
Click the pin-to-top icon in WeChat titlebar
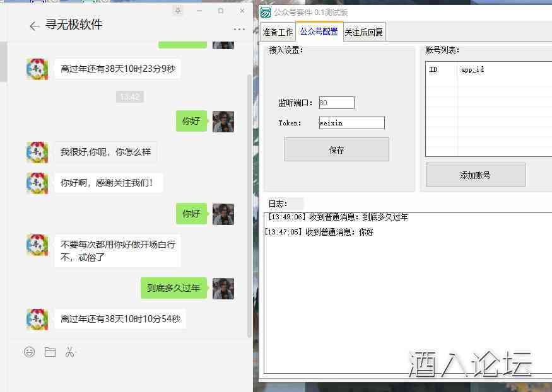pyautogui.click(x=179, y=11)
